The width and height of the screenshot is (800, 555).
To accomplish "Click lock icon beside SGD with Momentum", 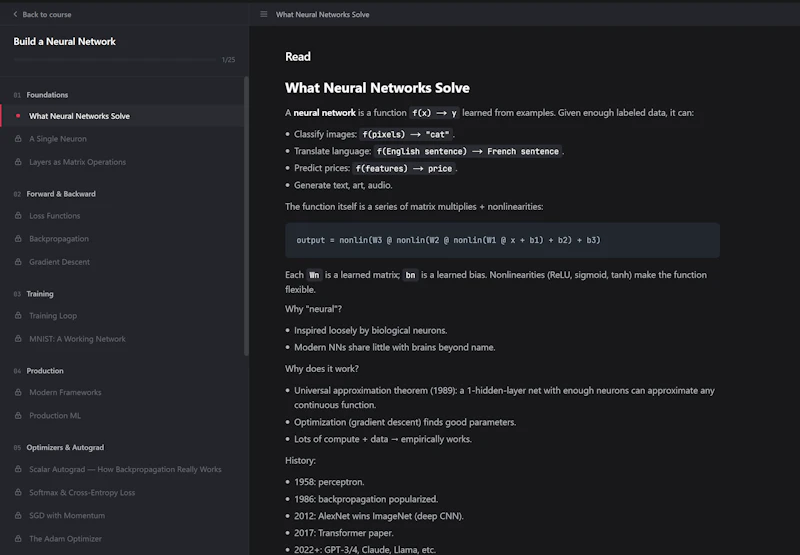I will click(18, 516).
